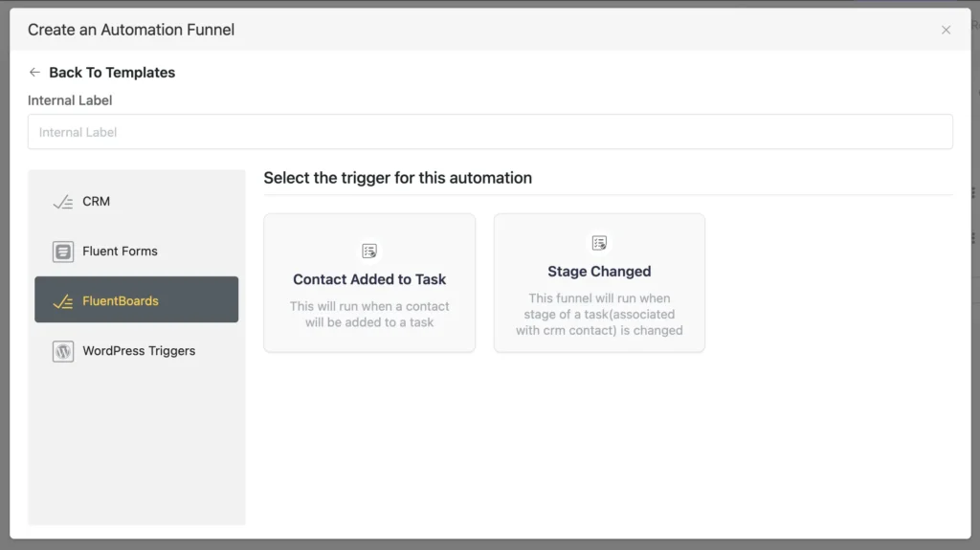Choose the Contact Added to Task trigger
The width and height of the screenshot is (980, 550).
click(369, 283)
